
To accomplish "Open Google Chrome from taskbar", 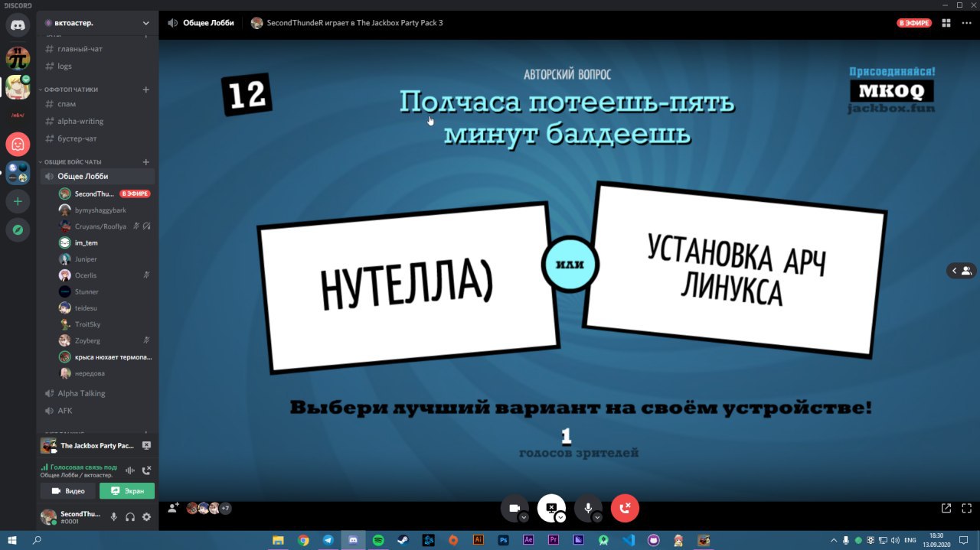I will click(x=303, y=540).
